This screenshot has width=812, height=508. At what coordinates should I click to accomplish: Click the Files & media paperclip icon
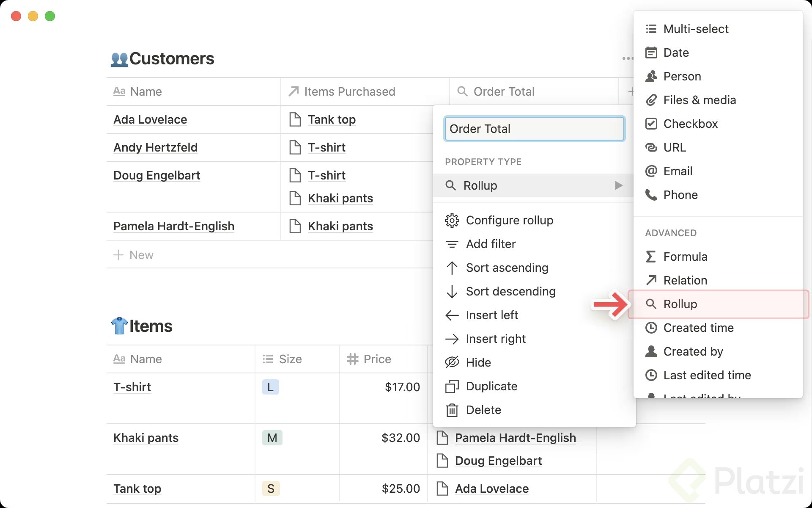tap(651, 100)
